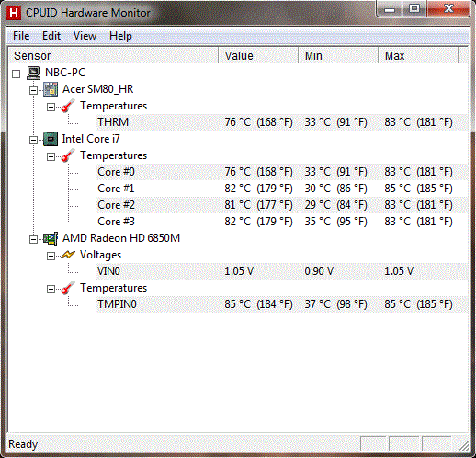Viewport: 476px width, 458px height.
Task: Collapse Temperatures under AMD Radeon
Action: [51, 289]
